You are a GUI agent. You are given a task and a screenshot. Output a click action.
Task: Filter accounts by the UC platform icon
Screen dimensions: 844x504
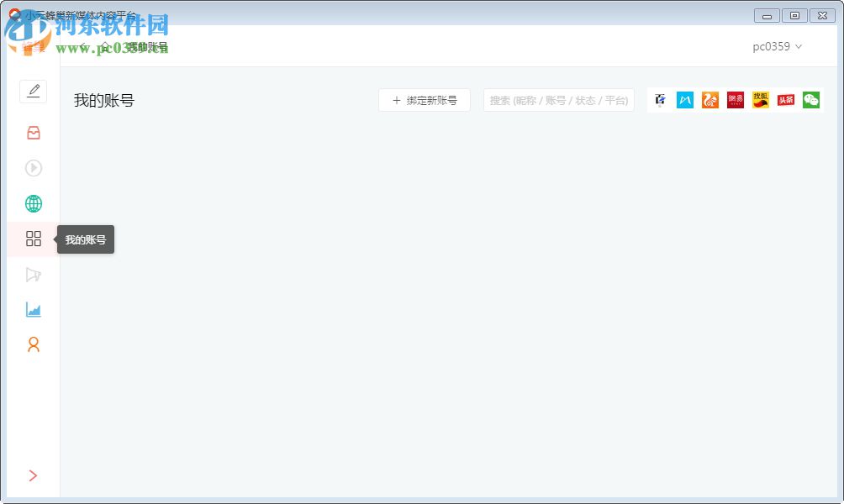(x=709, y=100)
